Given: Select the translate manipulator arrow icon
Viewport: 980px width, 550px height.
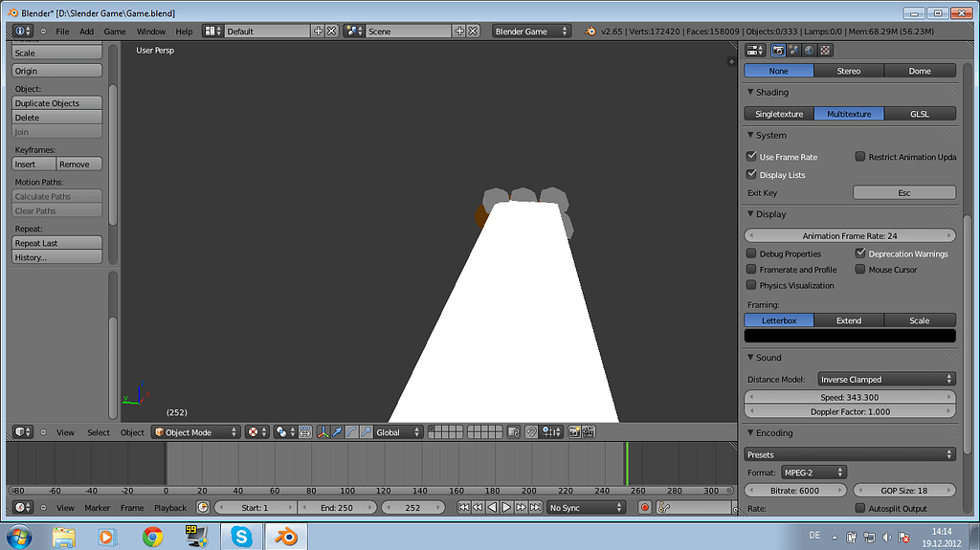Looking at the screenshot, I should (338, 432).
